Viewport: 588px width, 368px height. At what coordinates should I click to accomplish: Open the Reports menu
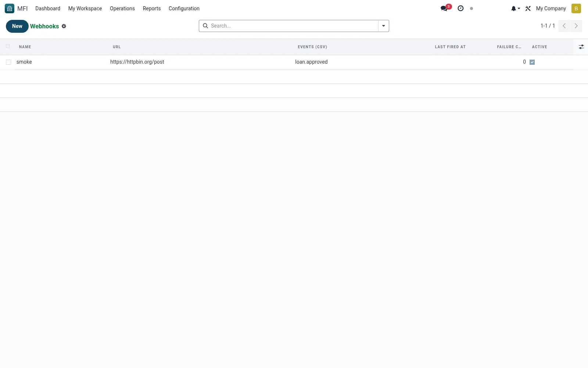[x=152, y=8]
